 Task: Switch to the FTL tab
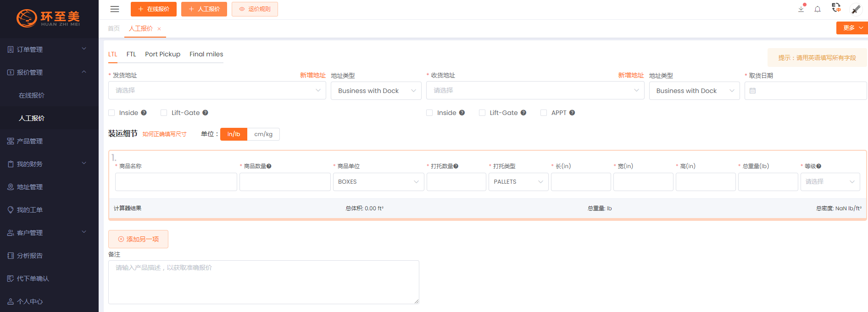(x=131, y=54)
